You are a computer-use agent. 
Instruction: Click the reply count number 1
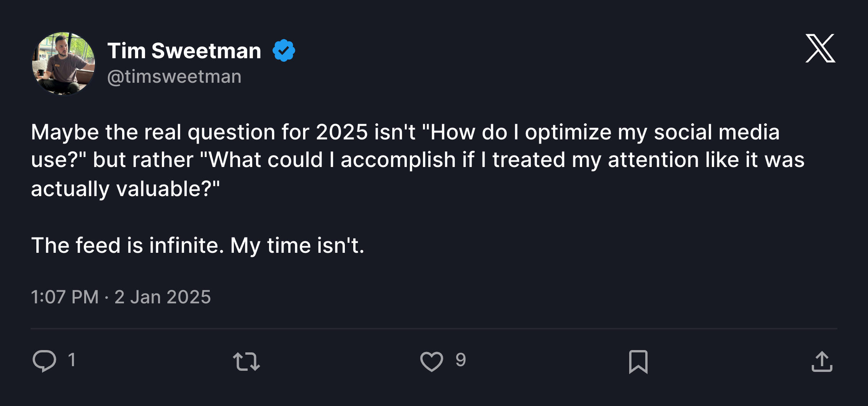click(x=72, y=360)
